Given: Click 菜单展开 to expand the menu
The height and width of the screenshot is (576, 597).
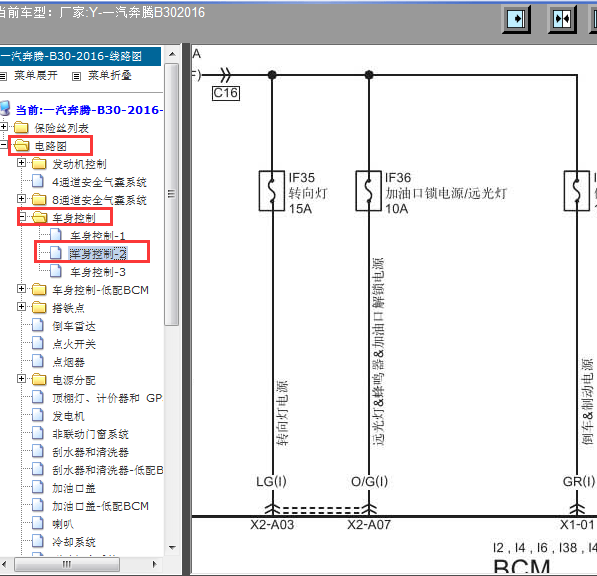Looking at the screenshot, I should click(36, 75).
